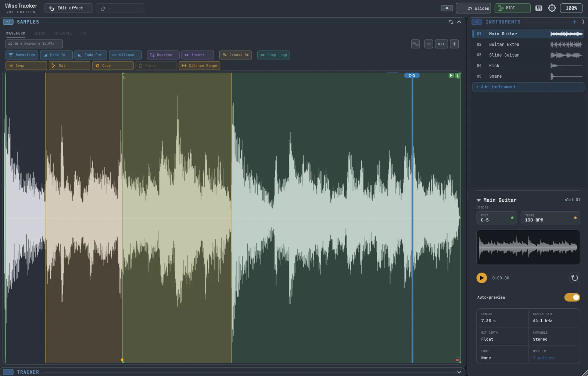588x376 pixels.
Task: Click the redo arrow icon
Action: (103, 8)
